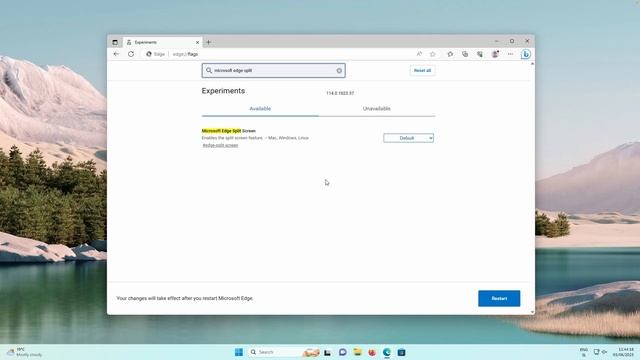
Task: Open the clock and date flyout
Action: click(x=623, y=352)
